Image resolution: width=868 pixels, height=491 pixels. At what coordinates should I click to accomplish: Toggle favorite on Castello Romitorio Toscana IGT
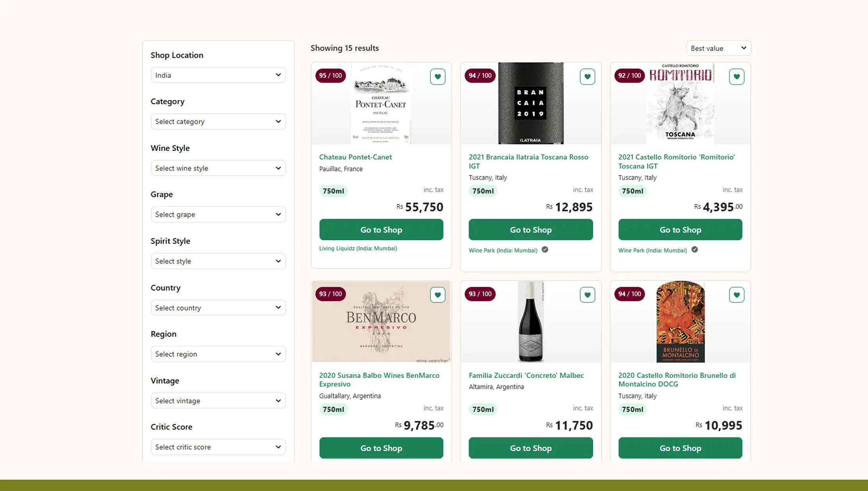737,77
